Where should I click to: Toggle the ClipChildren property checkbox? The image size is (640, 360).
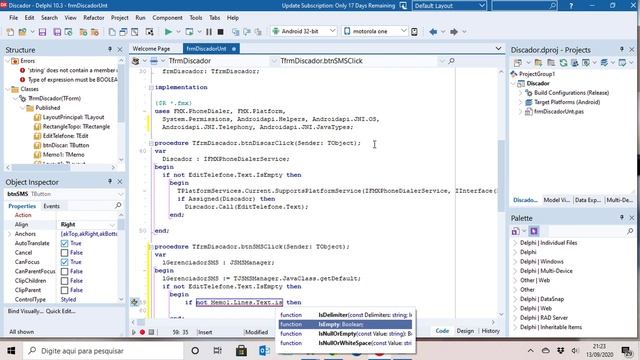[x=64, y=281]
